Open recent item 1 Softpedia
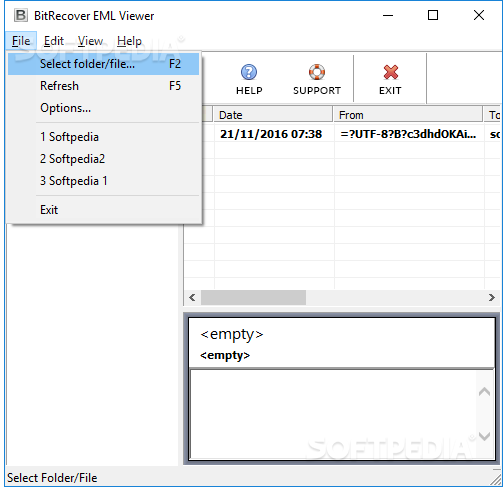 [103, 137]
